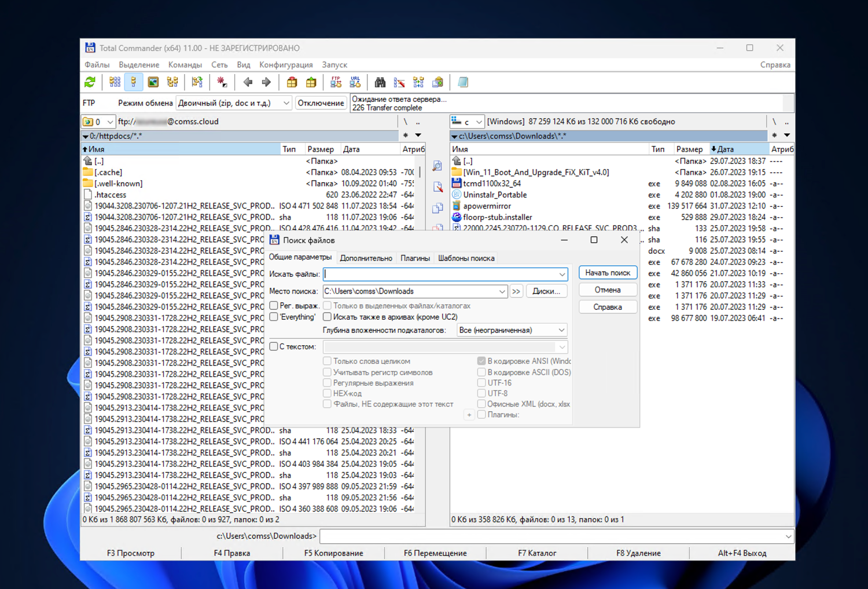Viewport: 868px width, 589px height.
Task: Open the transfer mode 'Двоичный' dropdown
Action: pos(234,103)
